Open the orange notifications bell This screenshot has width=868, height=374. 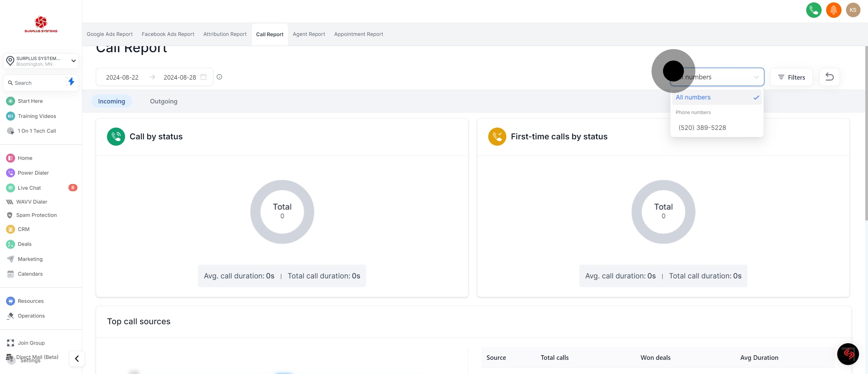[x=833, y=10]
